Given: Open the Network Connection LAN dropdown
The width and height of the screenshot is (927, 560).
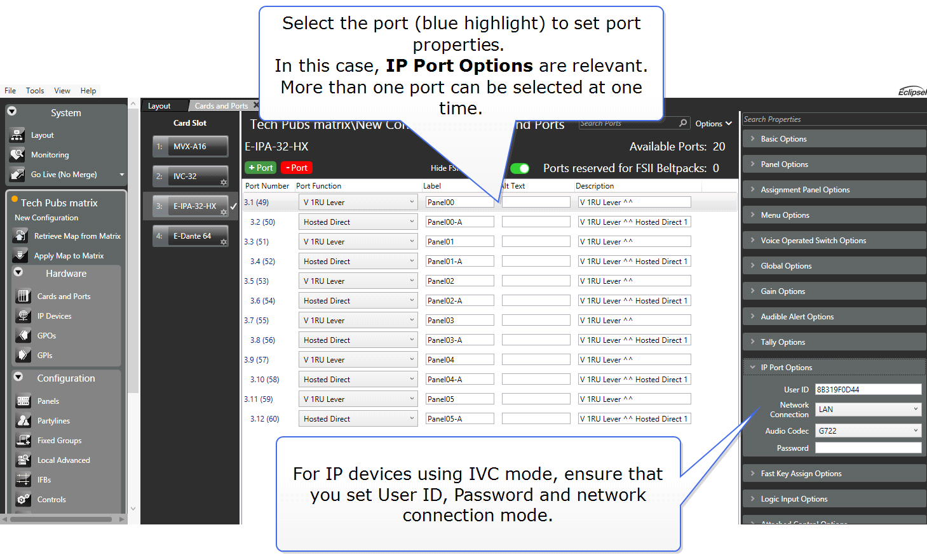Looking at the screenshot, I should 868,410.
